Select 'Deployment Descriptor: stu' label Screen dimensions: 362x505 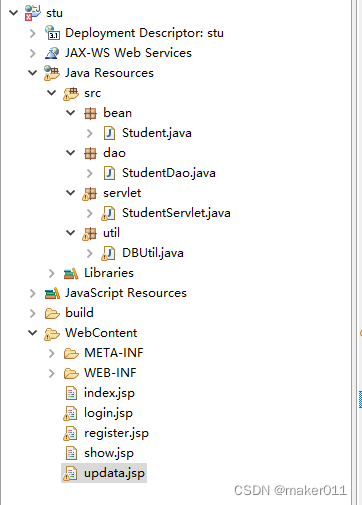(x=144, y=33)
